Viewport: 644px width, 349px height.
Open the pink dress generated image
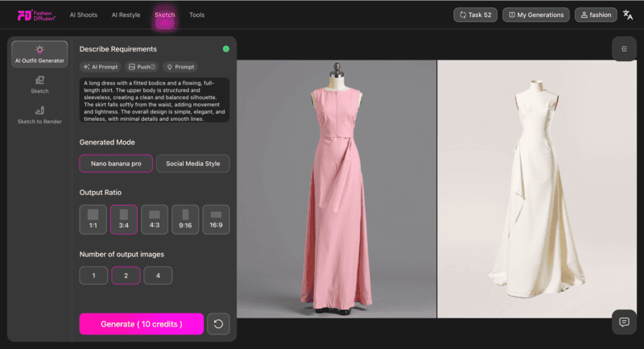[336, 189]
